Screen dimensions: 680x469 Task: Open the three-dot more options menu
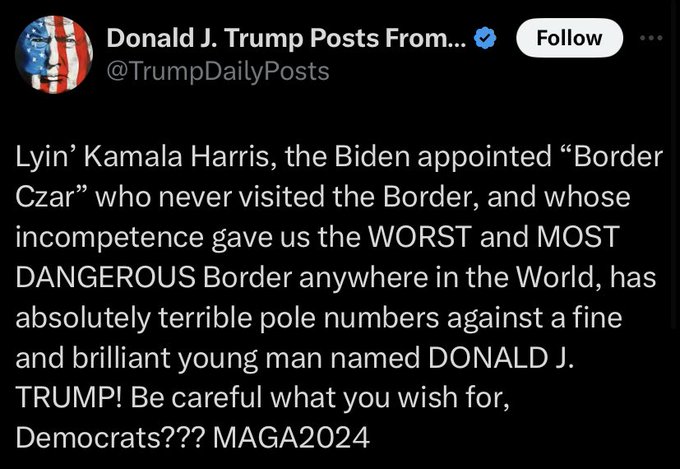click(x=651, y=38)
